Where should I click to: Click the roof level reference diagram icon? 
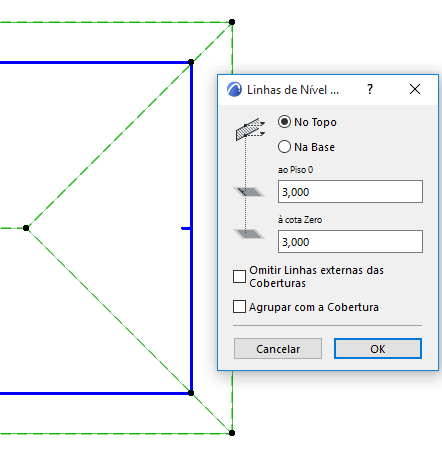(250, 129)
